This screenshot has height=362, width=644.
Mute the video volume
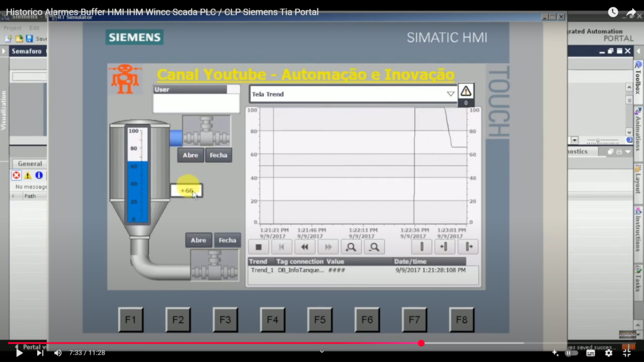[x=58, y=353]
